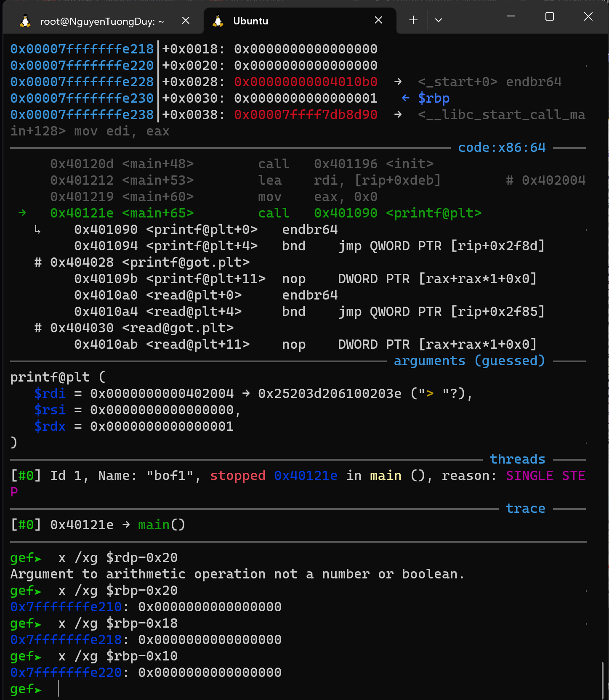Click the command x /xg $rbp-0x18
609x700 pixels.
tap(118, 623)
